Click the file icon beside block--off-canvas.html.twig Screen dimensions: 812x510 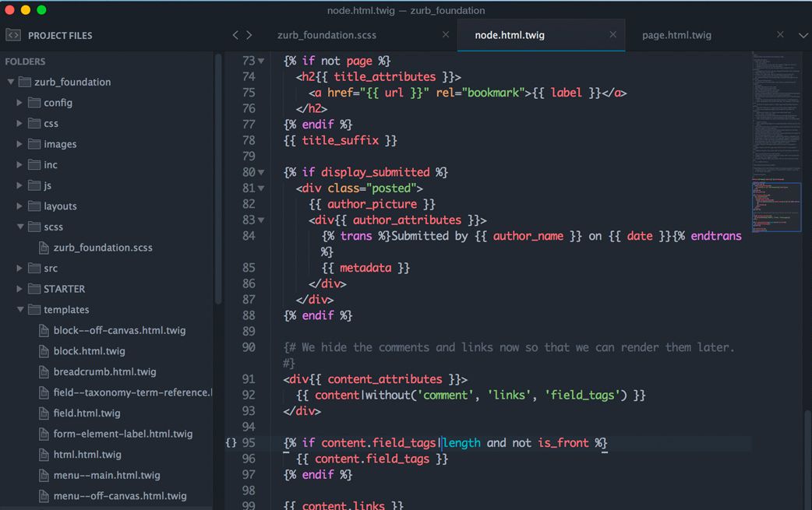[x=44, y=330]
